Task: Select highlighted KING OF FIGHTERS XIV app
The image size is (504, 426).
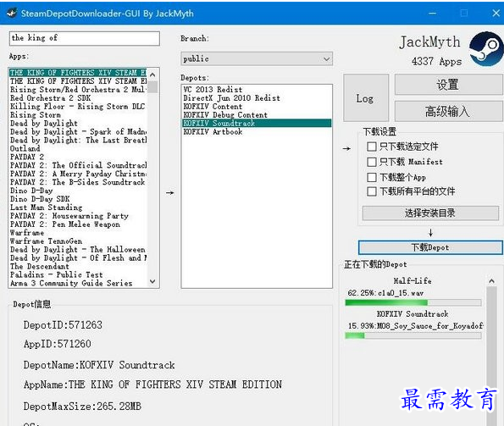Action: [x=78, y=73]
